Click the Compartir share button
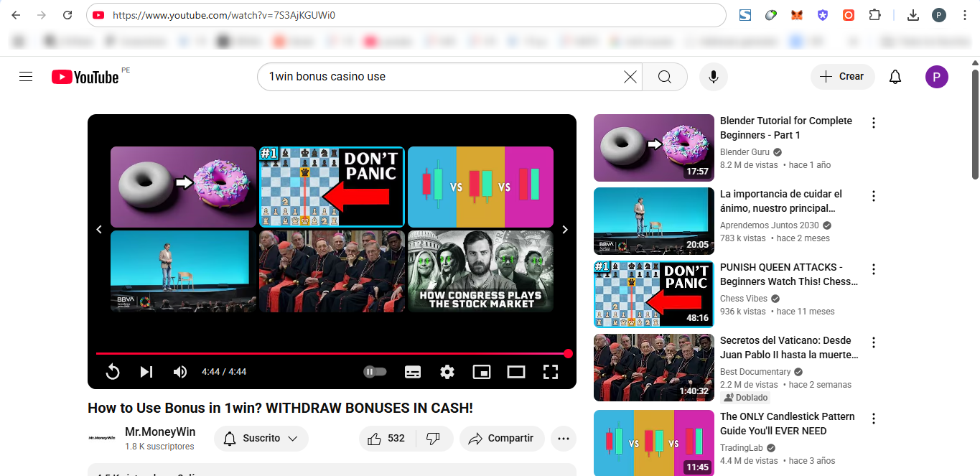The height and width of the screenshot is (476, 980). tap(502, 439)
